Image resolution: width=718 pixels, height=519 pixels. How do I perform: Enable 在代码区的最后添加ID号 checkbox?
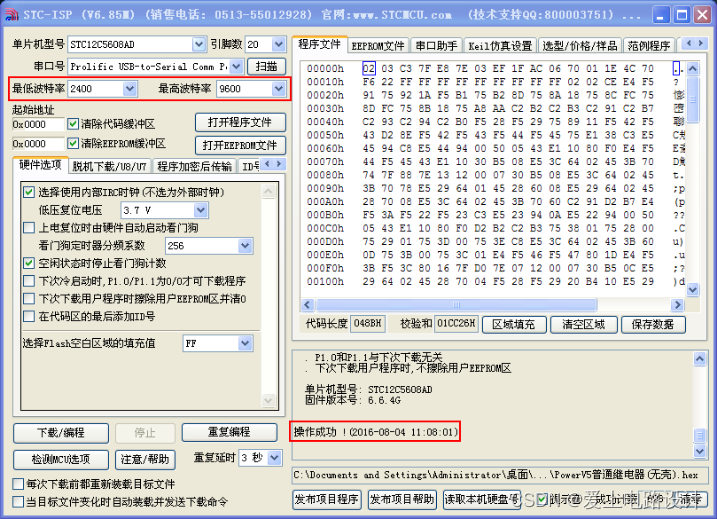(x=29, y=316)
